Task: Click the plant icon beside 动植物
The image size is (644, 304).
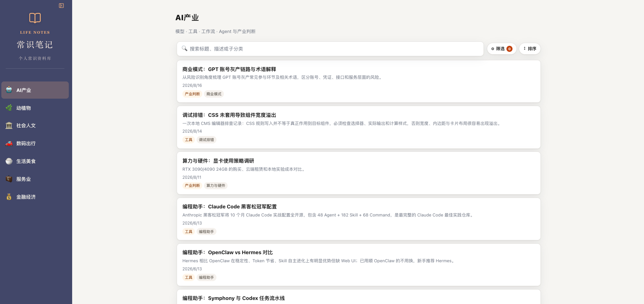Action: 9,108
